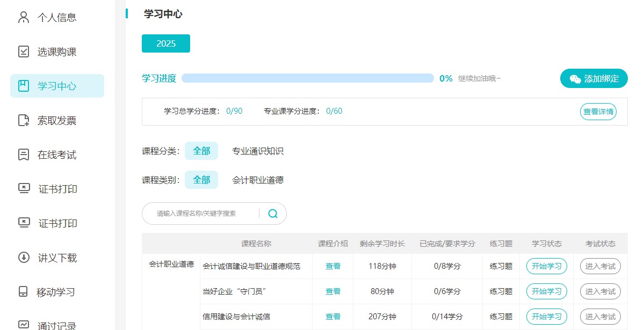The image size is (644, 330).
Task: Select the 2025 year tab
Action: pyautogui.click(x=166, y=43)
